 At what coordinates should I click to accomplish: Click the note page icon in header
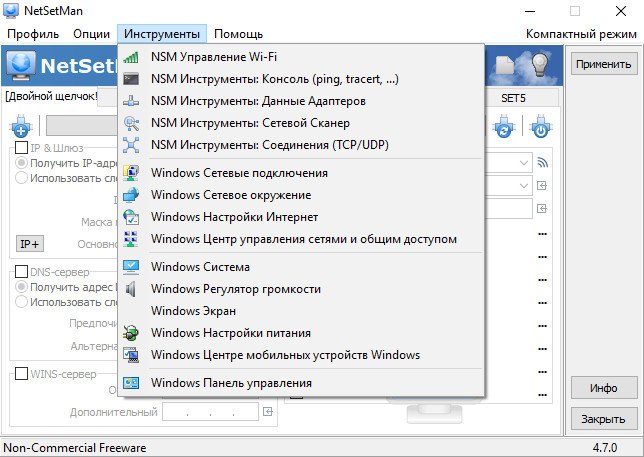pyautogui.click(x=504, y=66)
